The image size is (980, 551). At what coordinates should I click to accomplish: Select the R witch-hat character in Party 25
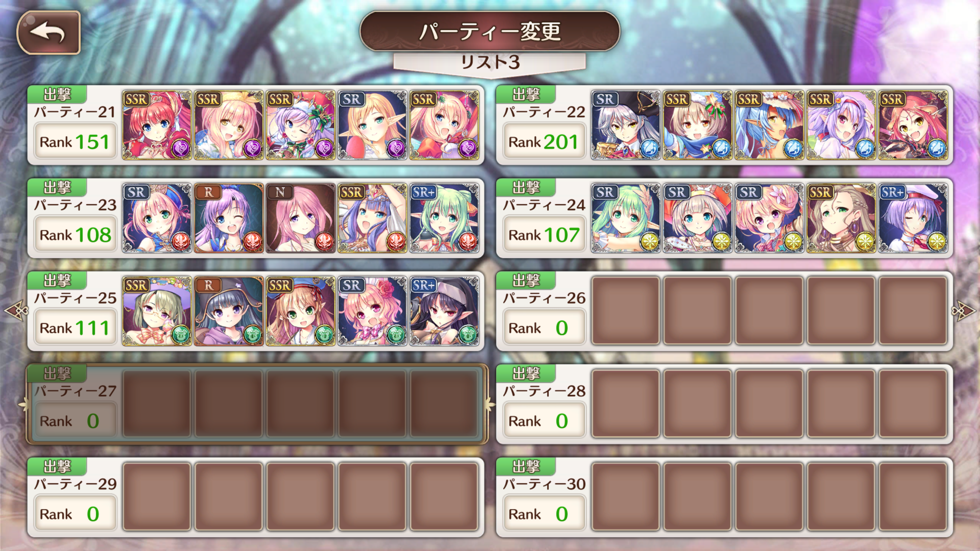click(x=229, y=311)
